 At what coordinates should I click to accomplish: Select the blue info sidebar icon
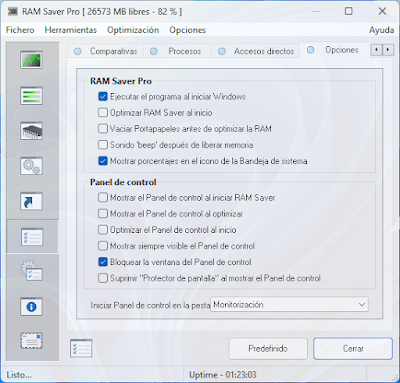pyautogui.click(x=31, y=307)
